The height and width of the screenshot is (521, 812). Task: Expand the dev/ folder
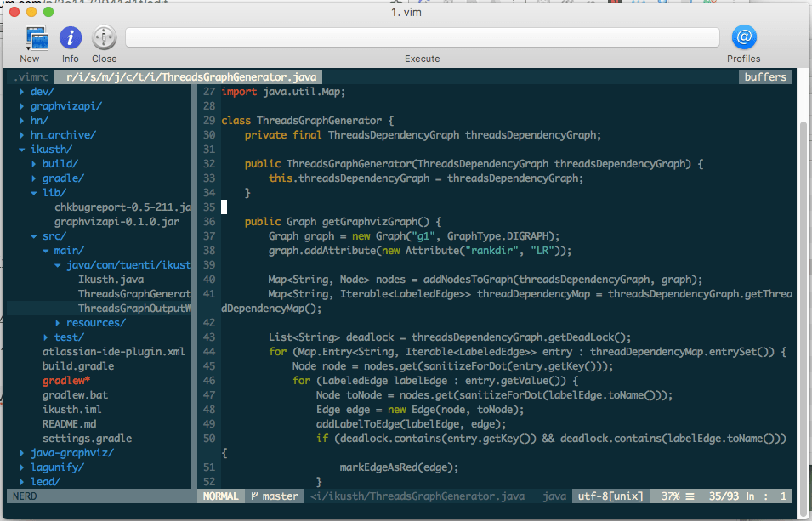click(x=42, y=92)
